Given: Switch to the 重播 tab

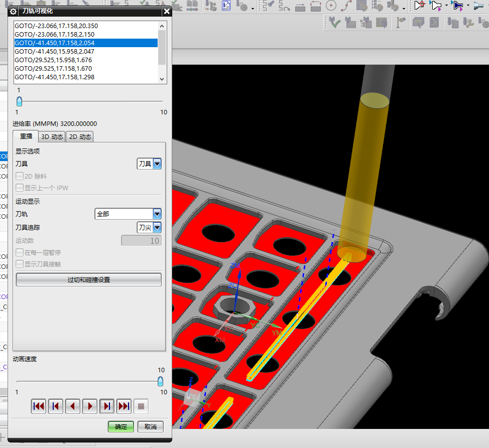Looking at the screenshot, I should (26, 136).
